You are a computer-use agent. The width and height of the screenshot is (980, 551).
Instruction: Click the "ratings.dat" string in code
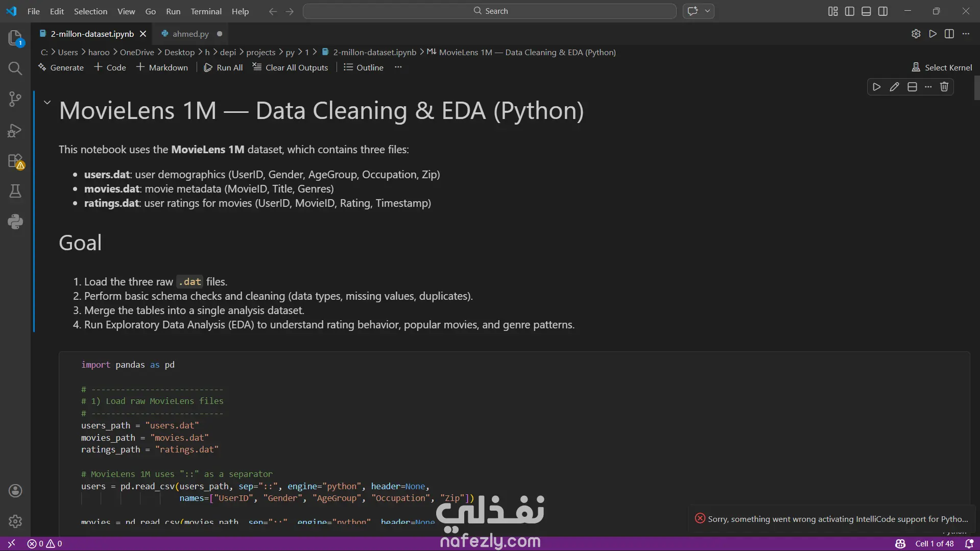coord(187,449)
